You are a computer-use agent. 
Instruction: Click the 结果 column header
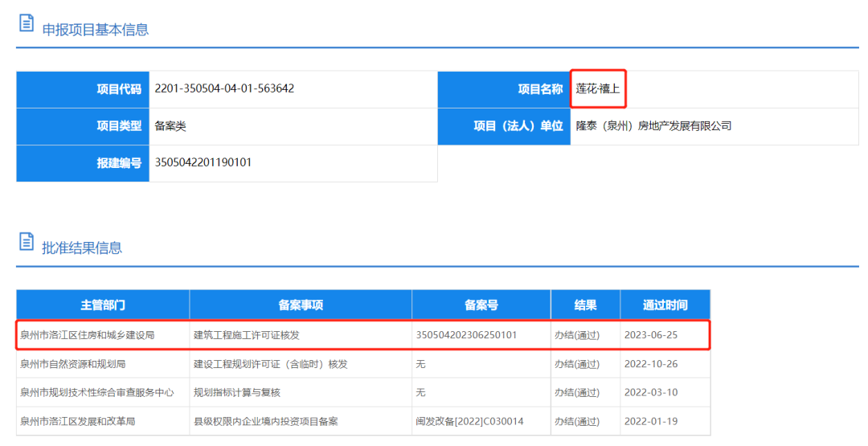tap(586, 305)
